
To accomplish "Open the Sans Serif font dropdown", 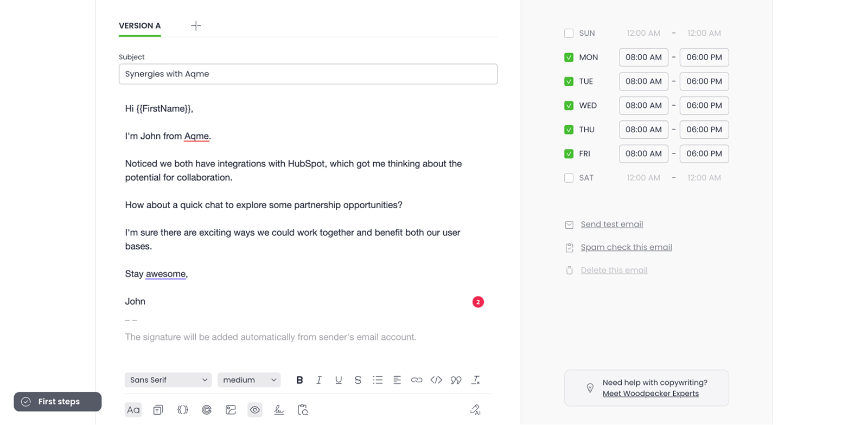I will tap(168, 380).
